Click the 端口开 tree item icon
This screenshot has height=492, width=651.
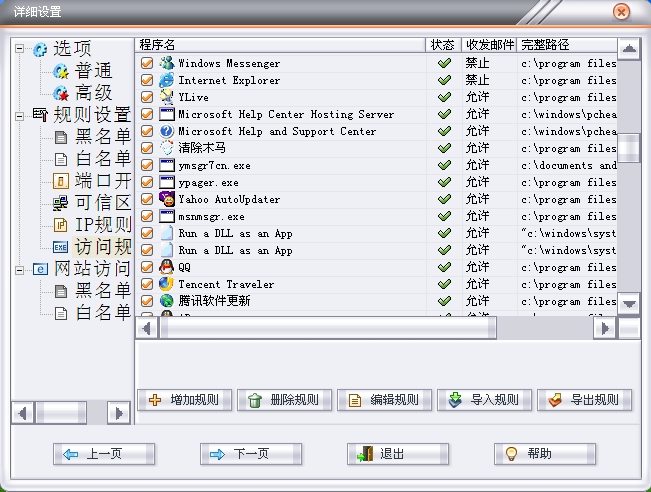pyautogui.click(x=61, y=181)
